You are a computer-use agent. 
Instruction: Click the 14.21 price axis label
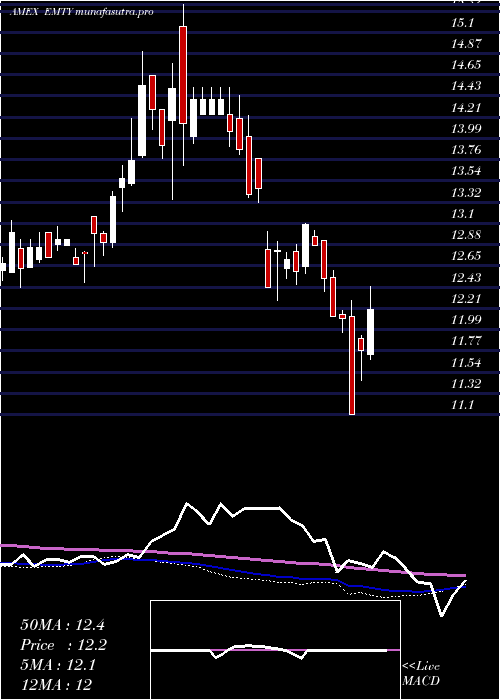pos(467,107)
